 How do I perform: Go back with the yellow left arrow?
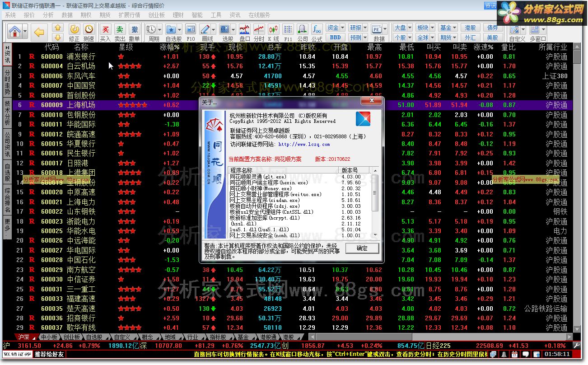tap(40, 32)
